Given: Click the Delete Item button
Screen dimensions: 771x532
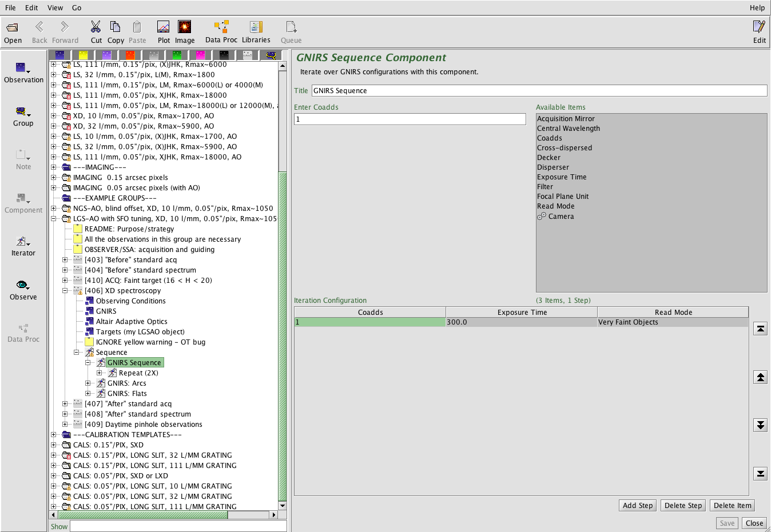Looking at the screenshot, I should pyautogui.click(x=733, y=506).
